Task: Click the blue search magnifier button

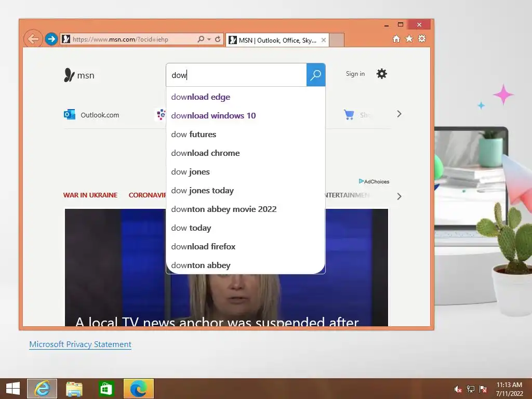Action: 316,75
